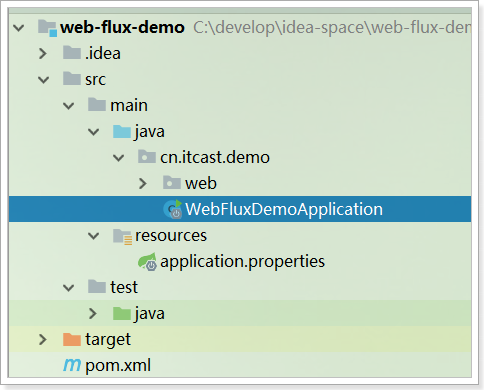
Task: Expand the web package
Action: tap(143, 183)
